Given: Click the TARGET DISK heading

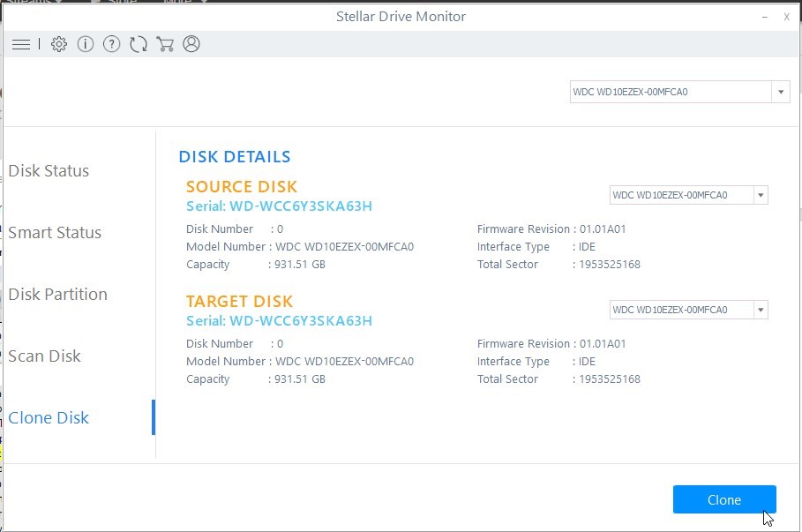Looking at the screenshot, I should coord(240,302).
